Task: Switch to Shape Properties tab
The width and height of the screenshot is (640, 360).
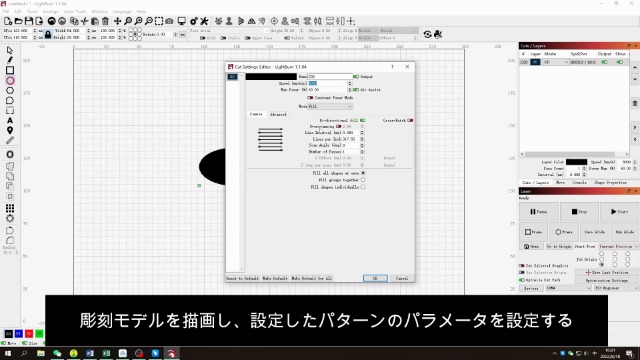Action: [x=611, y=183]
